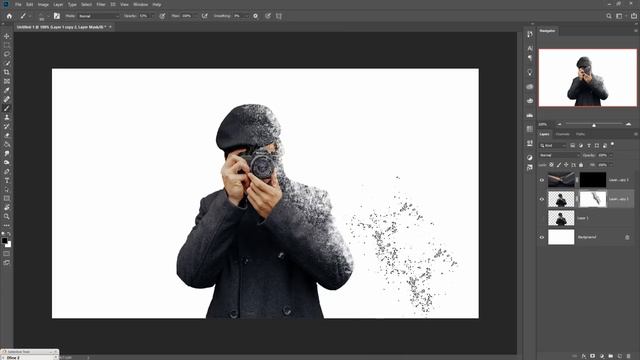Open the layer filter Kind dropdown
Screen dimensions: 640x360
coord(553,145)
